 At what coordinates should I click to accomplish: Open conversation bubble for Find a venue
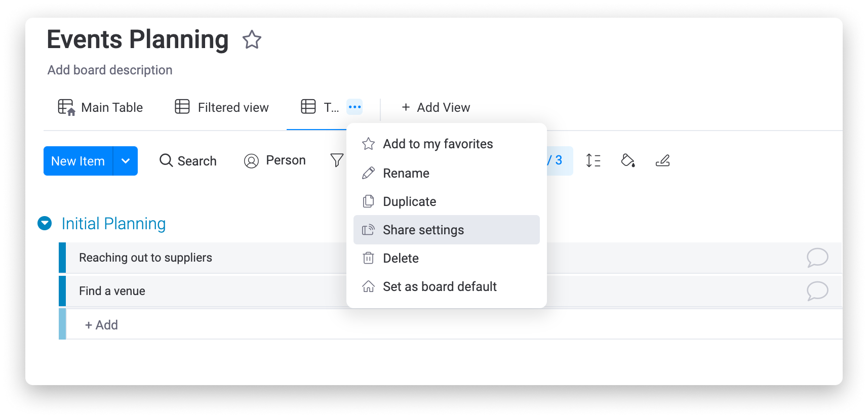click(x=817, y=291)
